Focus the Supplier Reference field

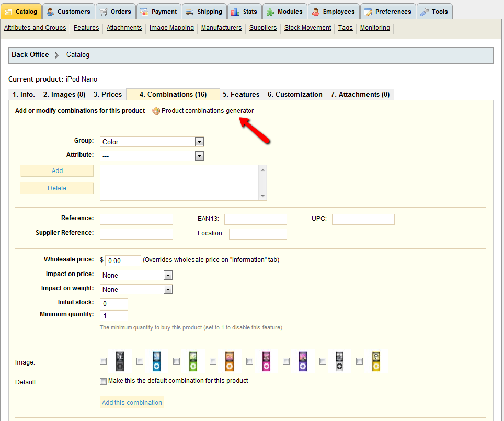coord(136,234)
